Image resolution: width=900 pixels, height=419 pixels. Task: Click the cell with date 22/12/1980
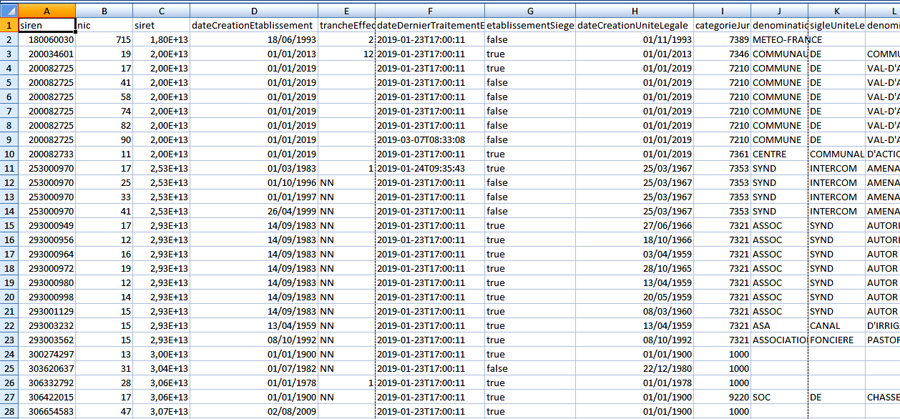coord(648,369)
